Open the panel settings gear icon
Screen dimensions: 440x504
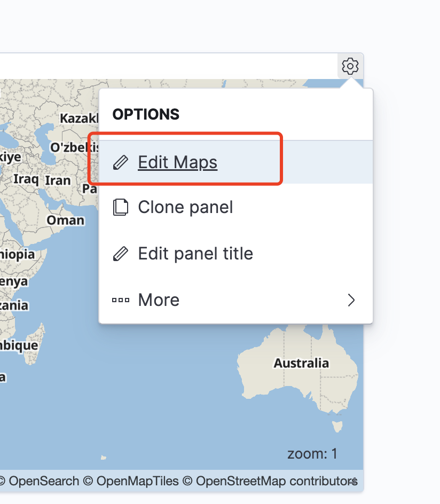(350, 66)
